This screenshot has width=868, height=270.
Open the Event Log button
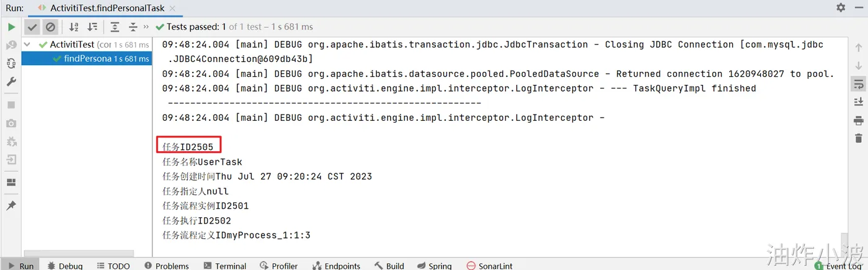point(838,266)
